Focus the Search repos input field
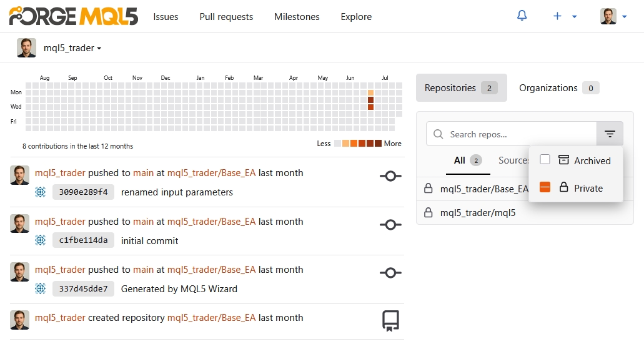 tap(512, 134)
